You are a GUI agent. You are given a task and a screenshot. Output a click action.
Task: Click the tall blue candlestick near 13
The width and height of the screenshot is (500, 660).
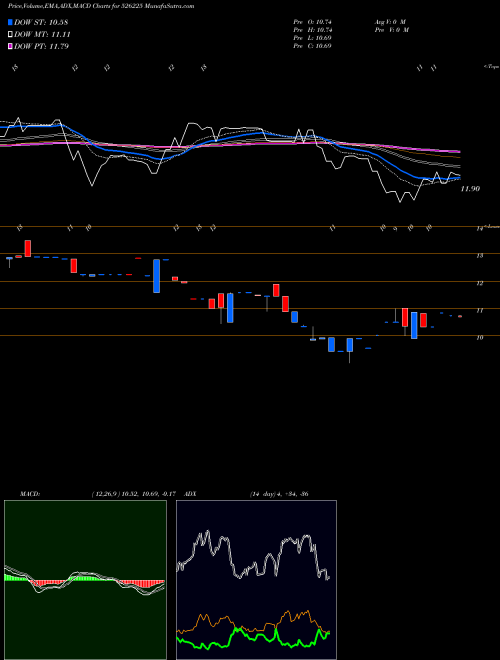157,276
